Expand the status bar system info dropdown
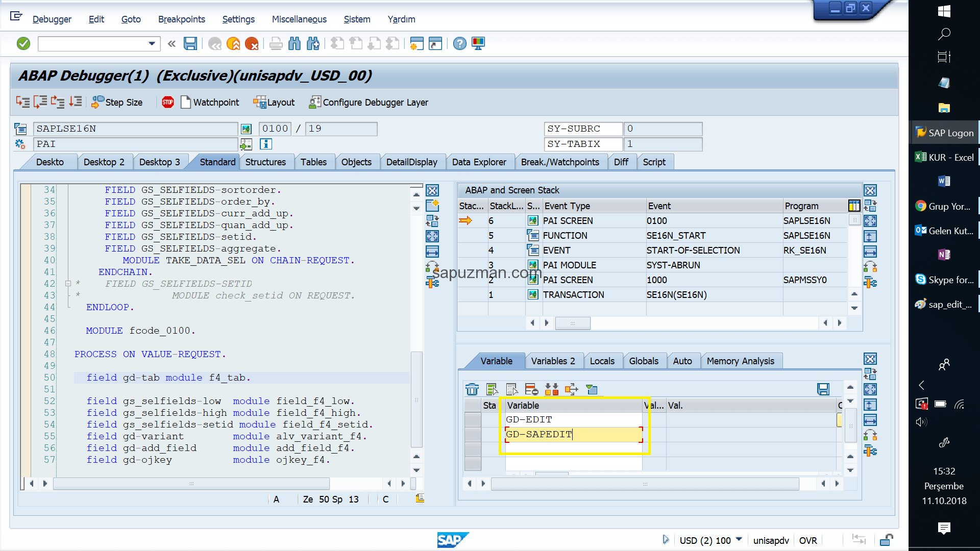The image size is (980, 551). click(739, 539)
